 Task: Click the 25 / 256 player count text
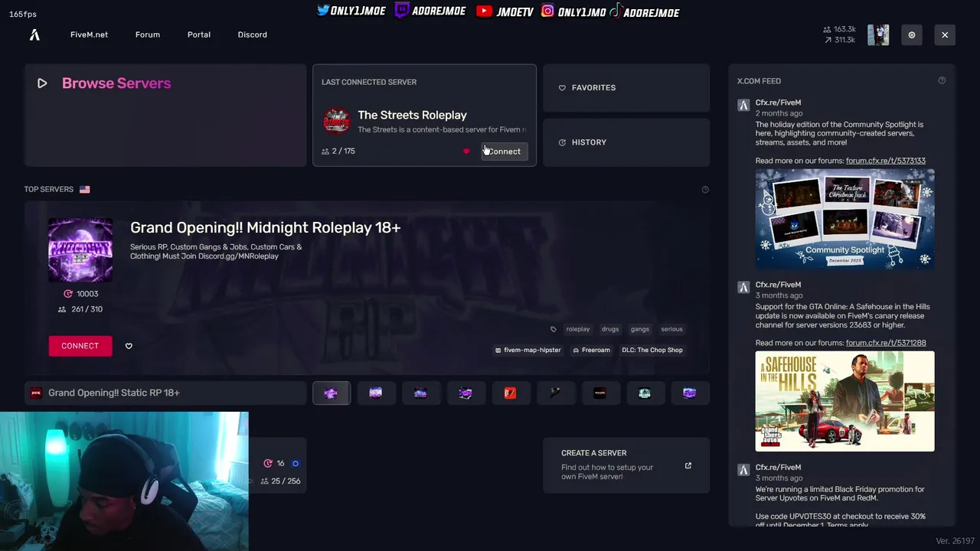[286, 481]
